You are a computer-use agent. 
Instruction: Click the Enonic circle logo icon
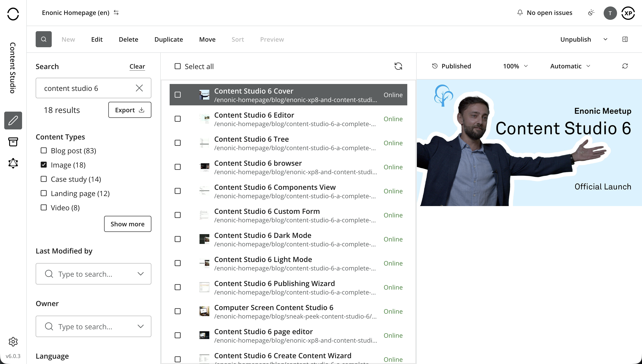(13, 14)
